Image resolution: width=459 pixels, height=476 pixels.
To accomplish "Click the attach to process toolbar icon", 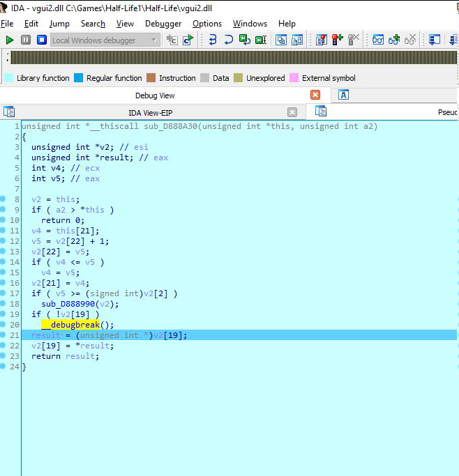I will (172, 40).
